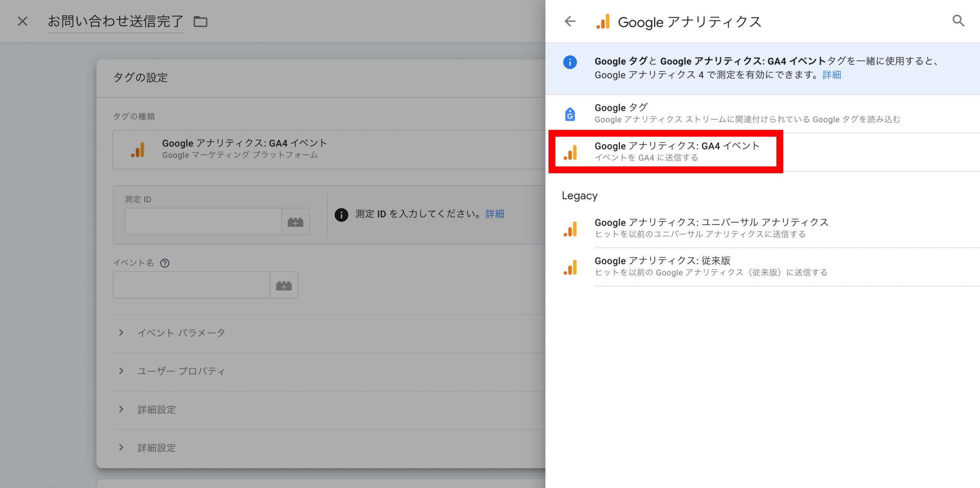This screenshot has width=980, height=488.
Task: Choose Google アナリティクス: GA4 イベント from the list
Action: point(763,152)
